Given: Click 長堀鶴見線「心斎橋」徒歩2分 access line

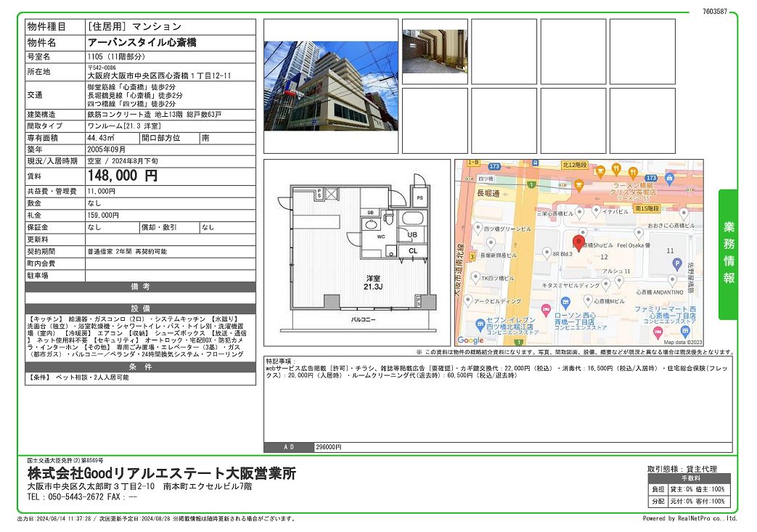Looking at the screenshot, I should click(x=135, y=96).
